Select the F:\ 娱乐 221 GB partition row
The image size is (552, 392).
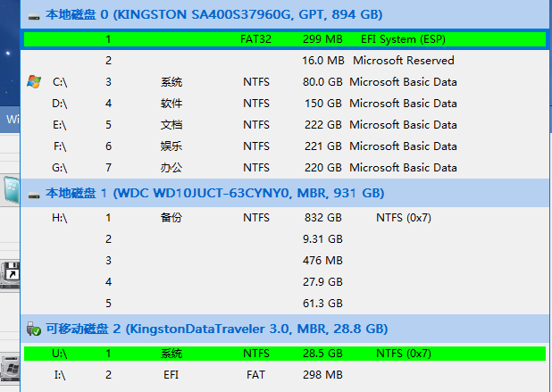coord(284,146)
